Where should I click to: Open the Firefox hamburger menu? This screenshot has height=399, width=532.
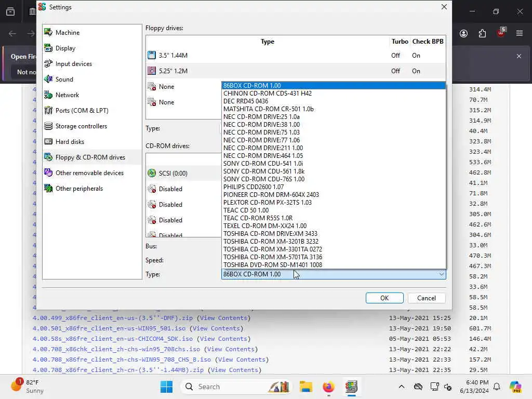pyautogui.click(x=519, y=33)
